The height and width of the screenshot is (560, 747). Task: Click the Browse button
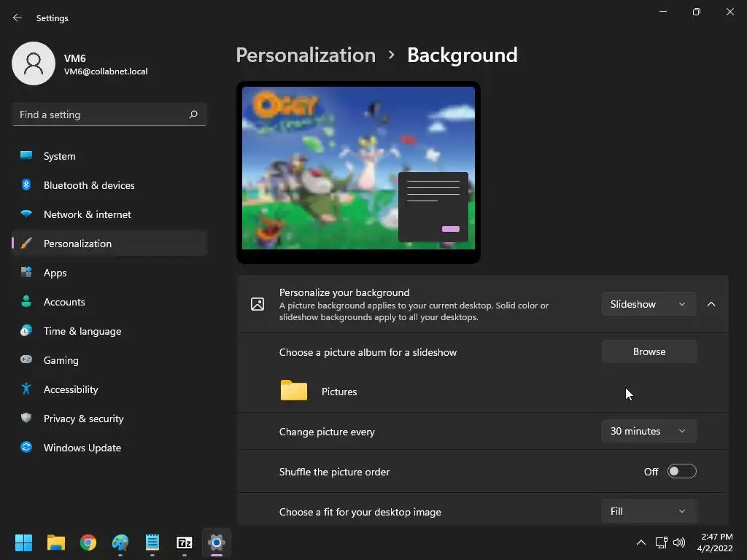click(x=649, y=351)
